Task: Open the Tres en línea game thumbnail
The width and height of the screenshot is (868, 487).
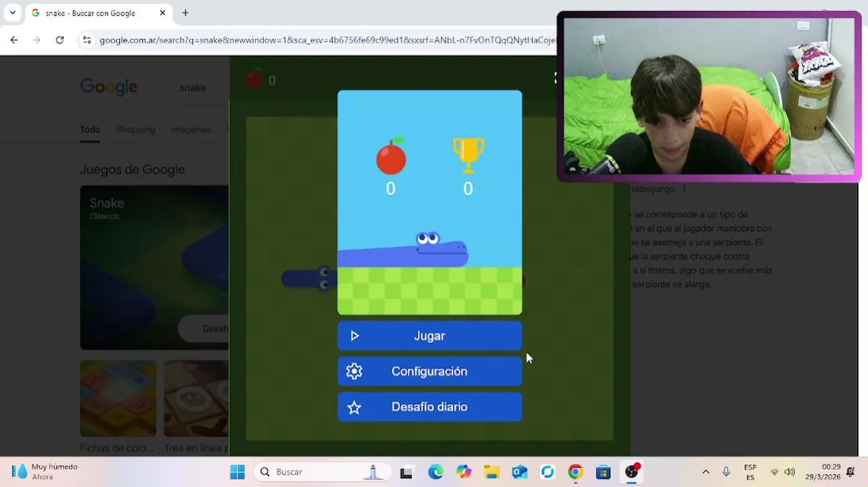Action: (x=196, y=398)
